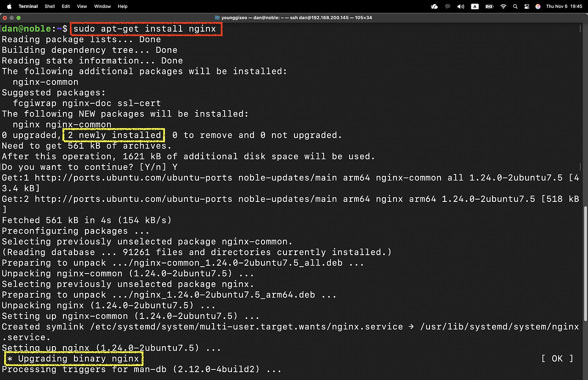Click 'Unpacking nginx-common (1.24.0-2ubuntu7.5)' line
Viewport: 588px width, 380px height.
tap(128, 274)
